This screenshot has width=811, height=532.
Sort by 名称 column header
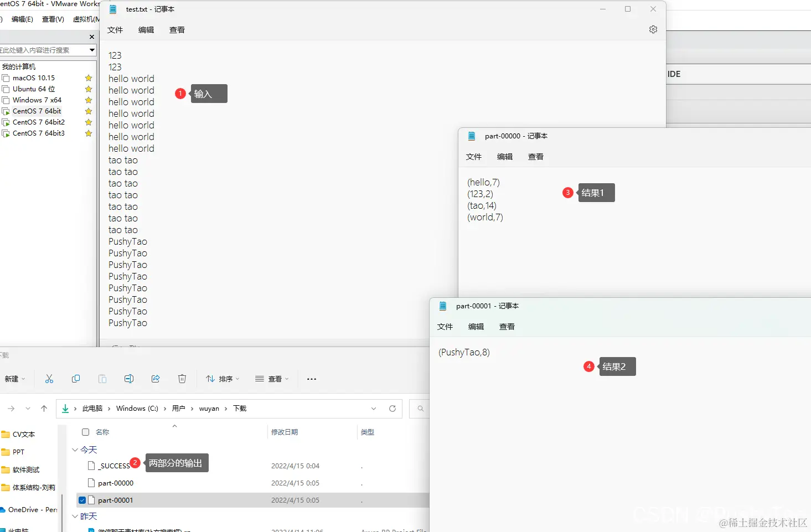102,432
